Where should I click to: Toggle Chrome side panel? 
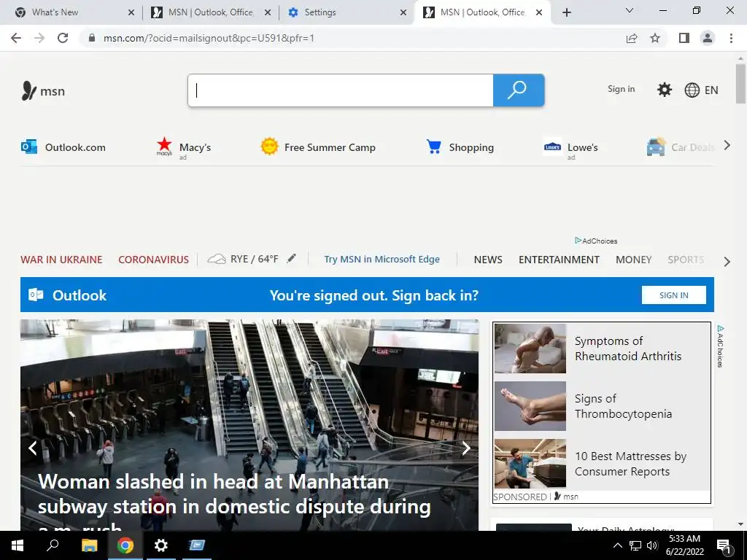[x=684, y=38]
